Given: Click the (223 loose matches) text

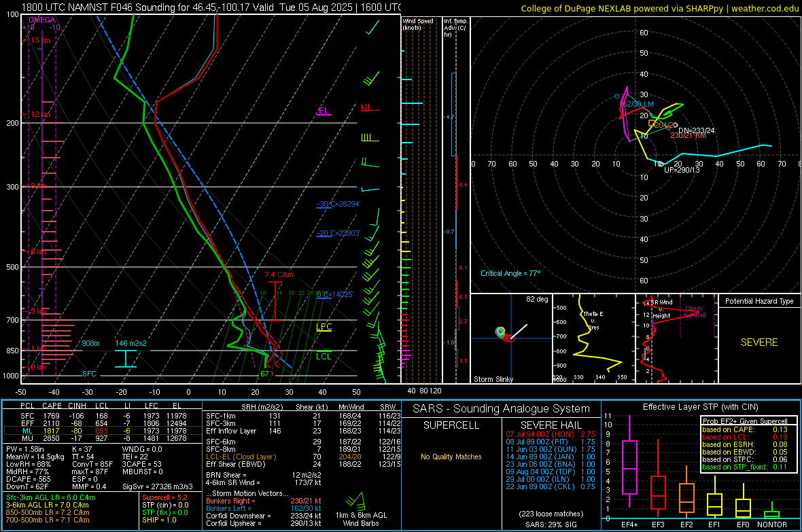Looking at the screenshot, I should 551,514.
